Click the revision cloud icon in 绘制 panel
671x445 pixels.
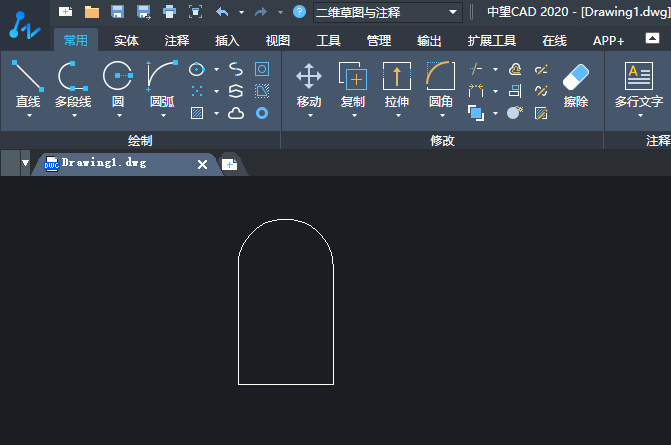tap(236, 113)
